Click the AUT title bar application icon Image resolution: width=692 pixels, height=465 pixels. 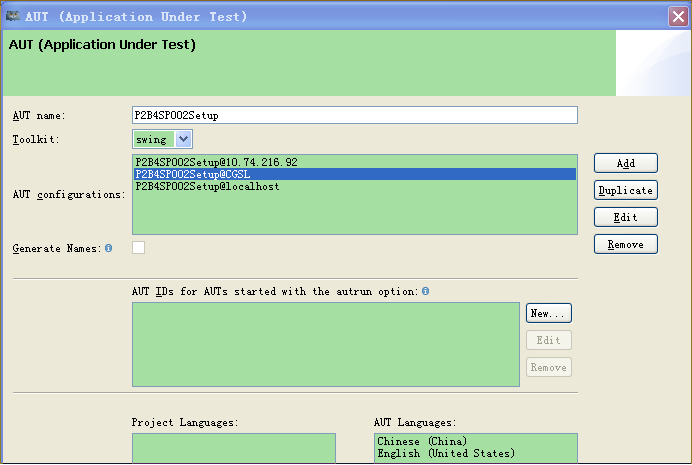pos(13,16)
